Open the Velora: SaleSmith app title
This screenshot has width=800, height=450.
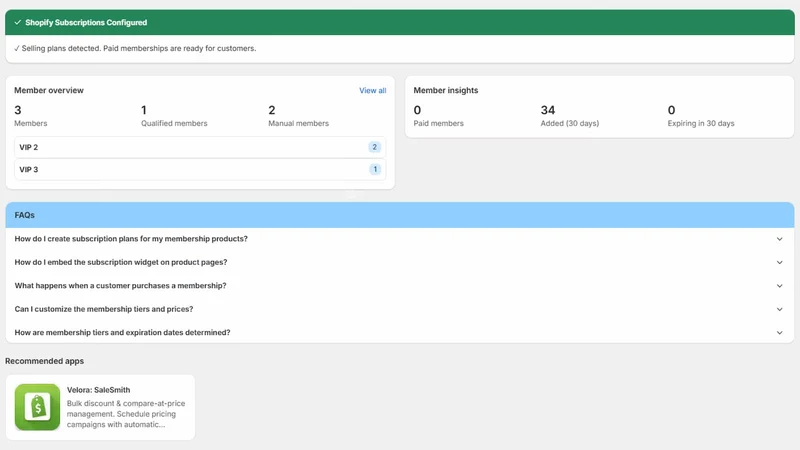point(98,390)
